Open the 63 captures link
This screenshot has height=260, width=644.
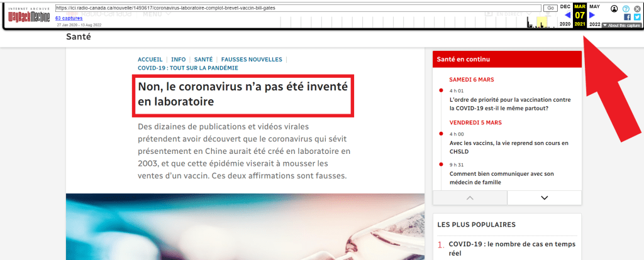pos(67,18)
